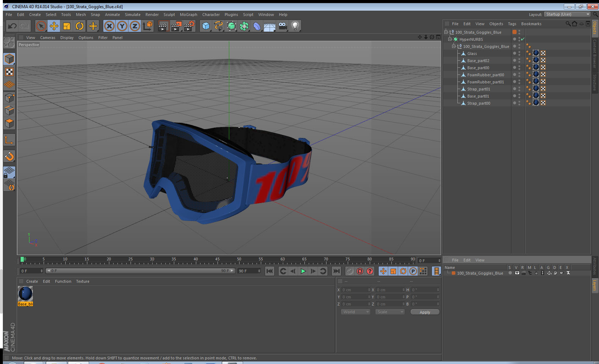This screenshot has width=599, height=364.
Task: Toggle Z axis lock
Action: point(135,26)
